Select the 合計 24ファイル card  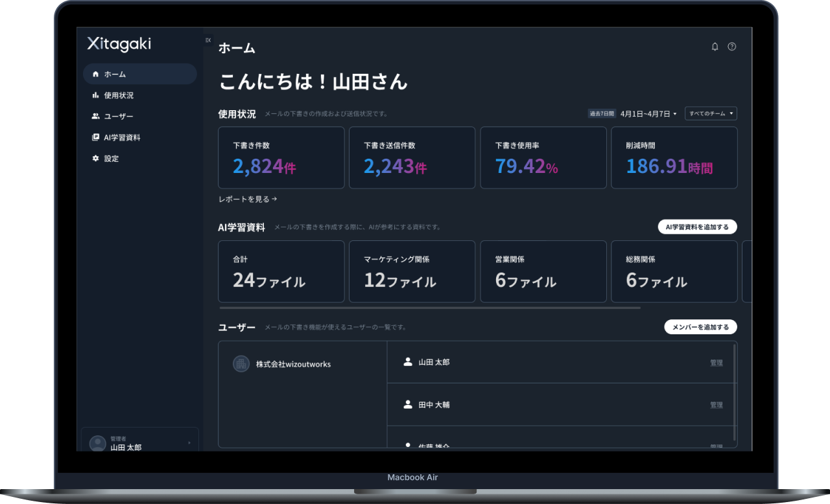pyautogui.click(x=281, y=271)
